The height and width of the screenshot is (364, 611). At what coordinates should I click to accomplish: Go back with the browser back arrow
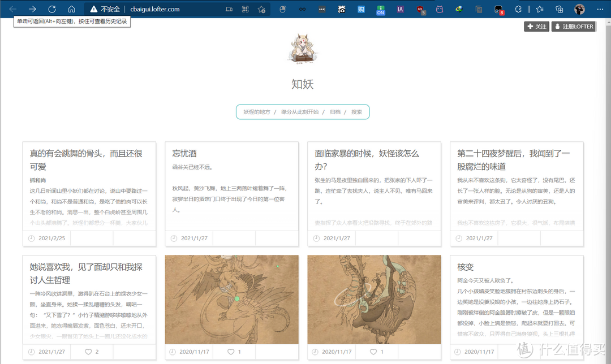click(x=13, y=9)
